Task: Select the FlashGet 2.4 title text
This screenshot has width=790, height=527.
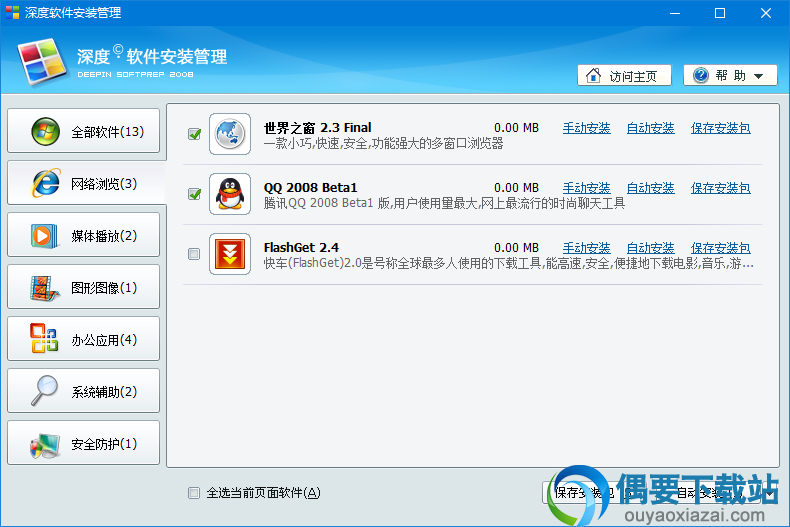Action: tap(301, 247)
